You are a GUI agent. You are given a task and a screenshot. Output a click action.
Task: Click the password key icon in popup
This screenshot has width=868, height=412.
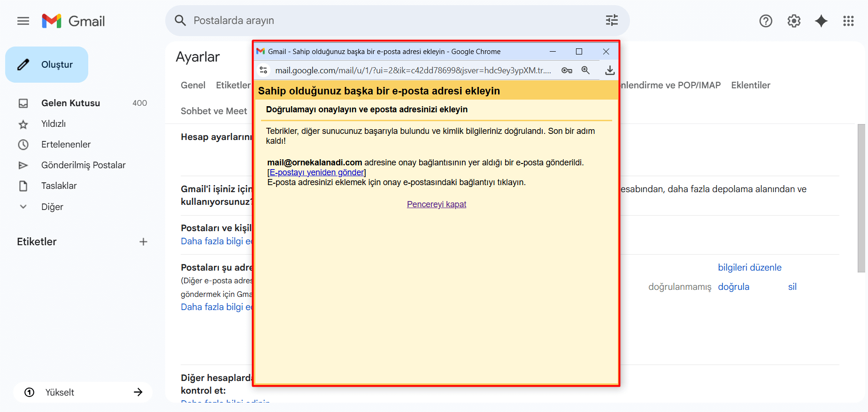pos(567,70)
